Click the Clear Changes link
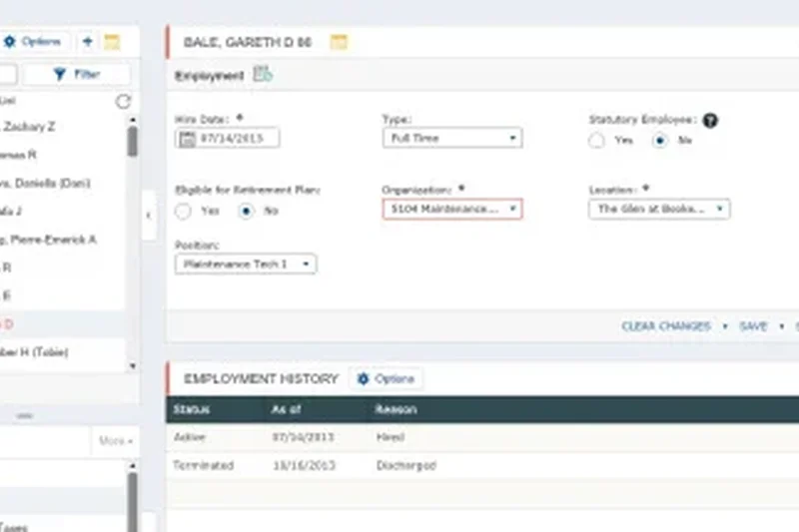799x532 pixels. tap(665, 326)
